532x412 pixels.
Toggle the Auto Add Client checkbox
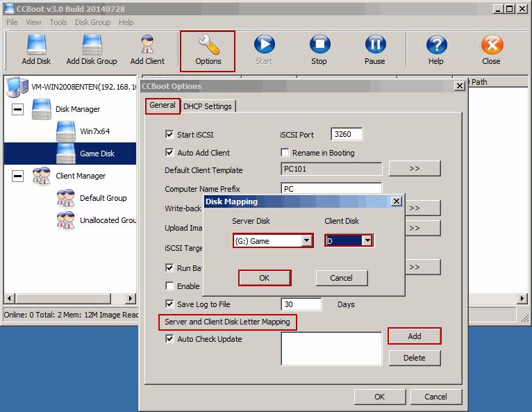point(169,152)
